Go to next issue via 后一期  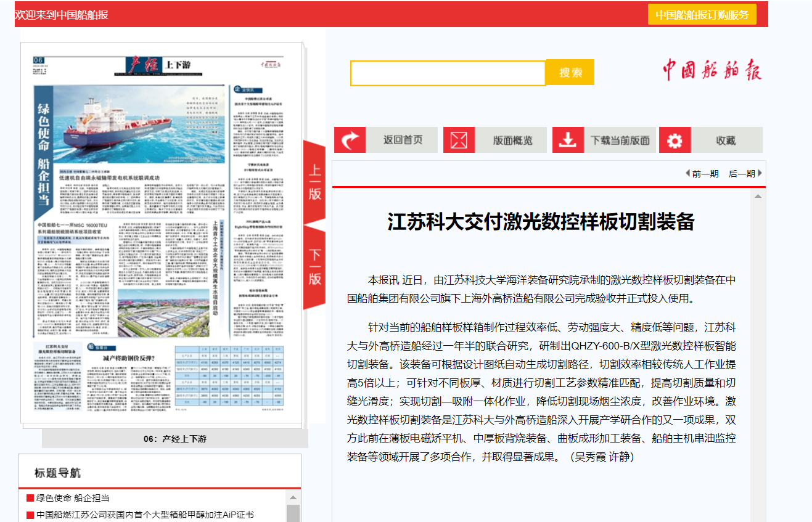click(x=745, y=174)
